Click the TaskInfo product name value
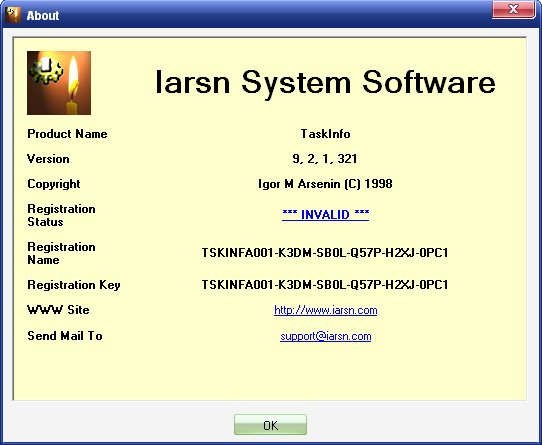This screenshot has width=542, height=445. (326, 134)
